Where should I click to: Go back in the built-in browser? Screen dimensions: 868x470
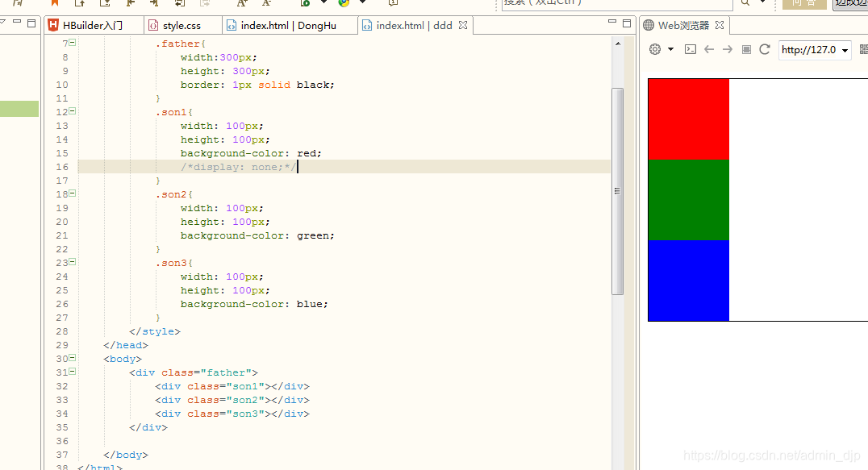[709, 49]
